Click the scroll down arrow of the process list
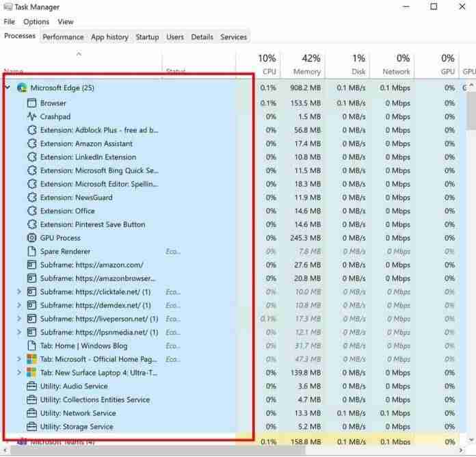Viewport: 476px width, 457px height. (471, 439)
